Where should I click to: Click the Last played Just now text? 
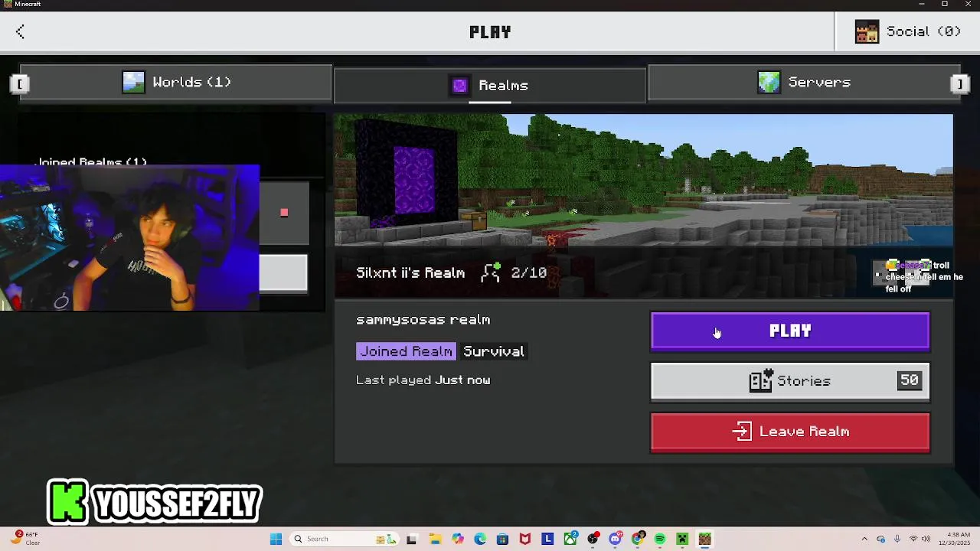click(423, 380)
